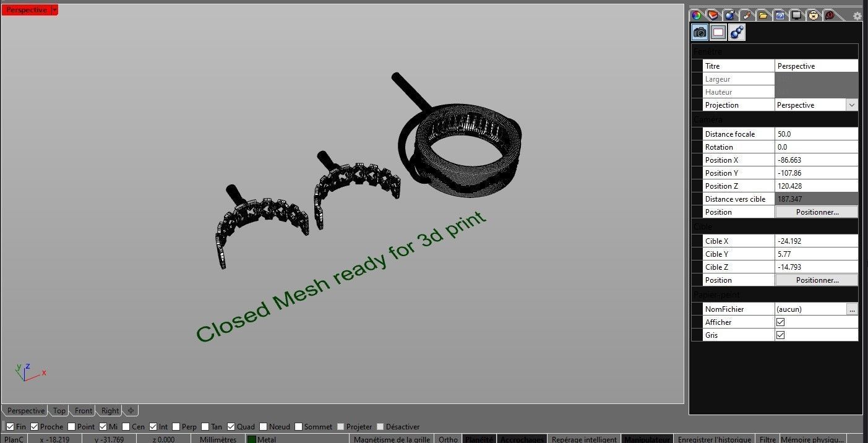
Task: Select the blue spheres properties icon
Action: click(737, 32)
